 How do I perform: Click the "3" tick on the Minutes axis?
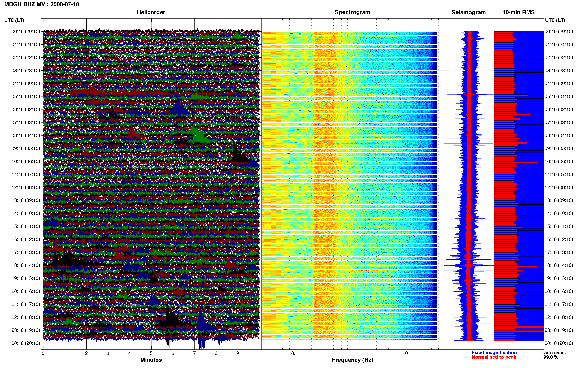point(108,353)
